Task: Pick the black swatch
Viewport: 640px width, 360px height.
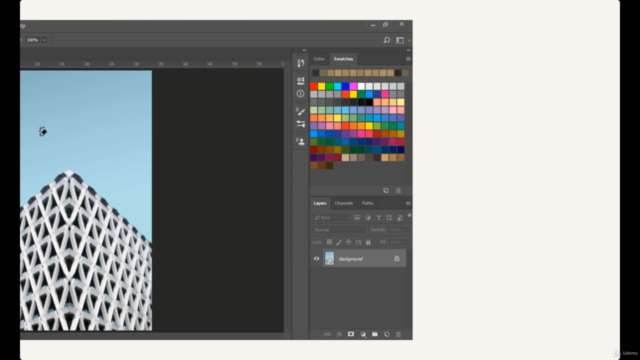Action: (x=369, y=102)
